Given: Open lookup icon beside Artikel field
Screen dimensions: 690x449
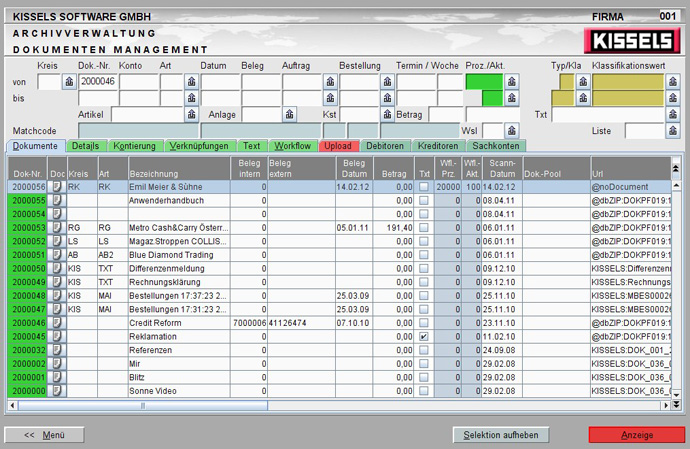Looking at the screenshot, I should pos(191,114).
